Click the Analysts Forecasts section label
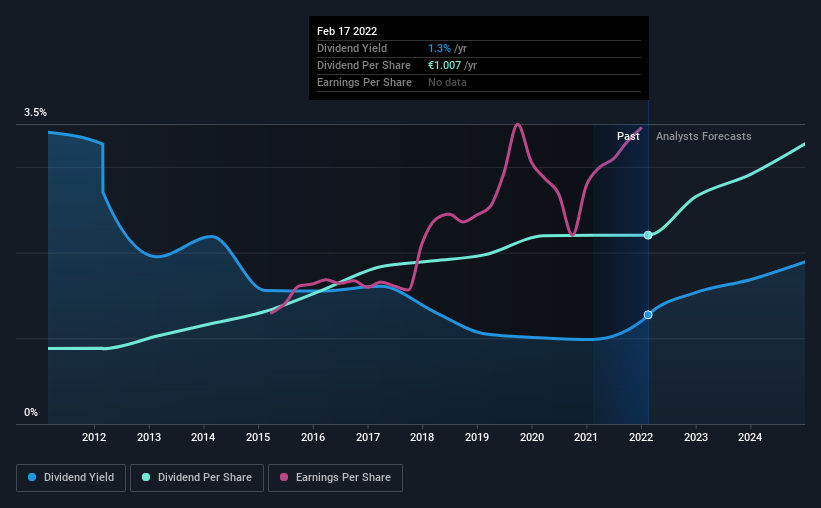The image size is (821, 508). (x=704, y=136)
